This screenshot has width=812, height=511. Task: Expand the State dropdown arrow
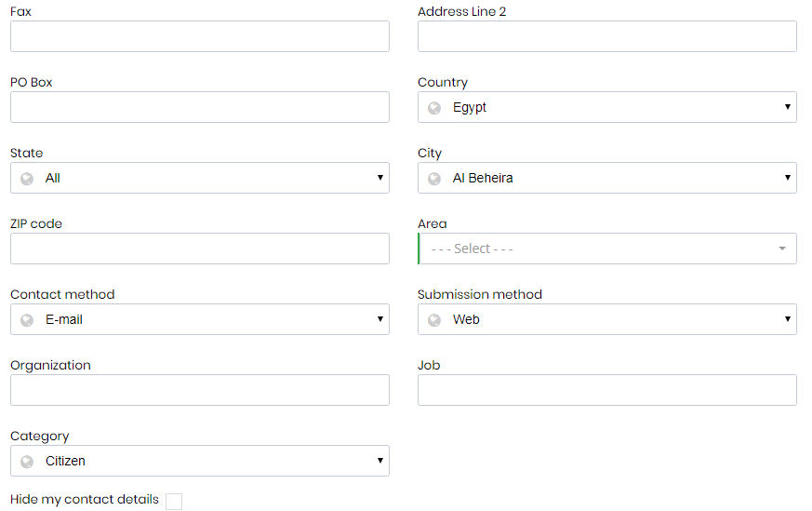coord(380,178)
